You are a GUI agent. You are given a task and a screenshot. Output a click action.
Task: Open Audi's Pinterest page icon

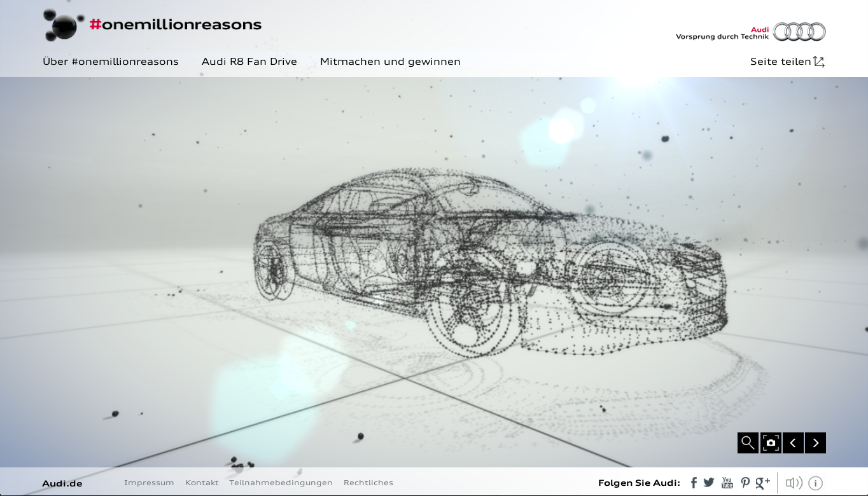pyautogui.click(x=745, y=483)
